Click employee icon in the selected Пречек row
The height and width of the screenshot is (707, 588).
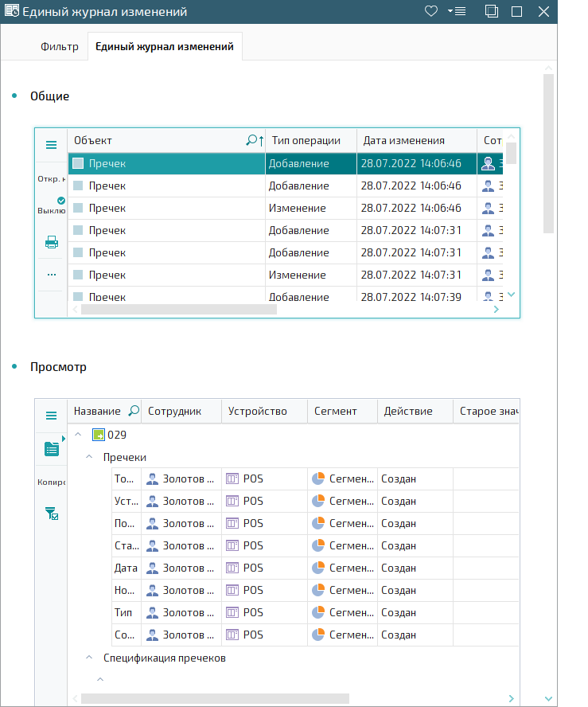coord(488,163)
